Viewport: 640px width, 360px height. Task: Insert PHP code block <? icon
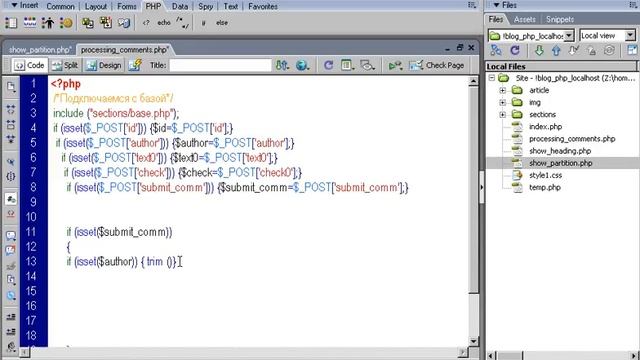(146, 23)
